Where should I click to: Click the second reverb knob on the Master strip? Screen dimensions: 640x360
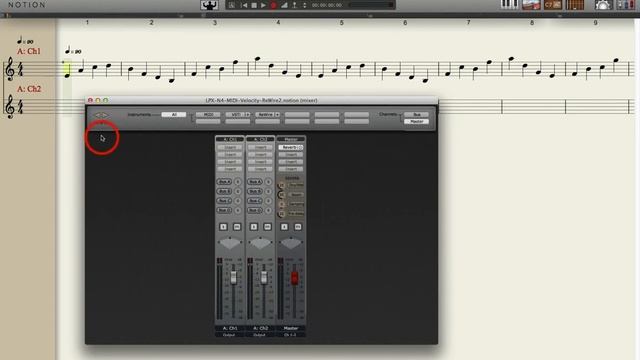[x=281, y=195]
